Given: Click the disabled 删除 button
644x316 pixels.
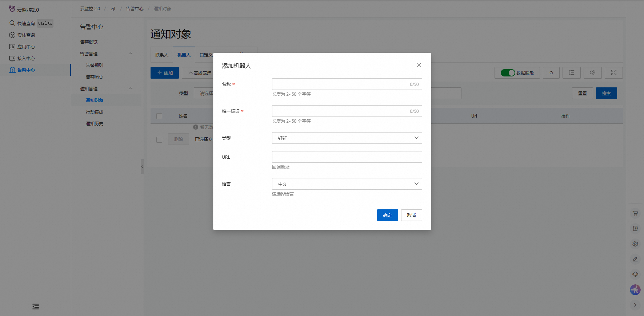Looking at the screenshot, I should coord(179,139).
